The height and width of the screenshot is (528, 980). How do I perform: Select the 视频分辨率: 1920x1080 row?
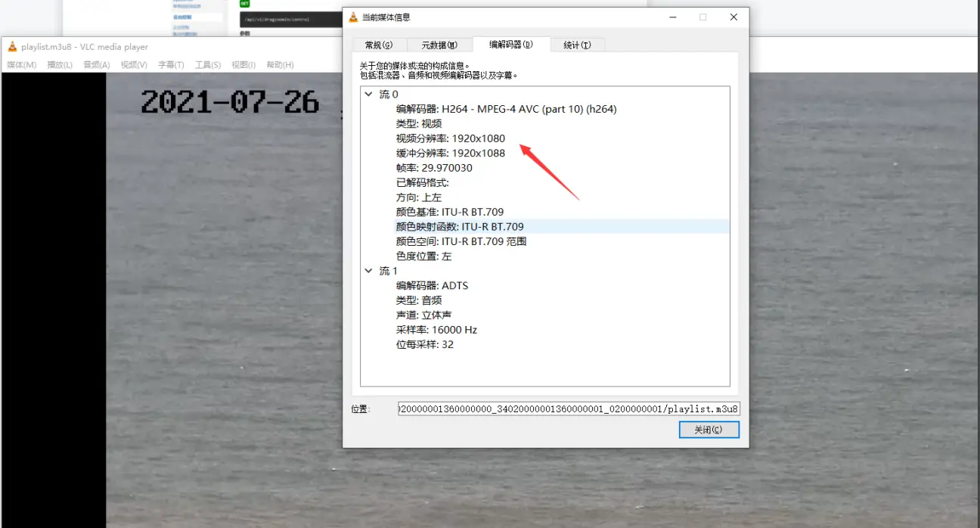[450, 138]
